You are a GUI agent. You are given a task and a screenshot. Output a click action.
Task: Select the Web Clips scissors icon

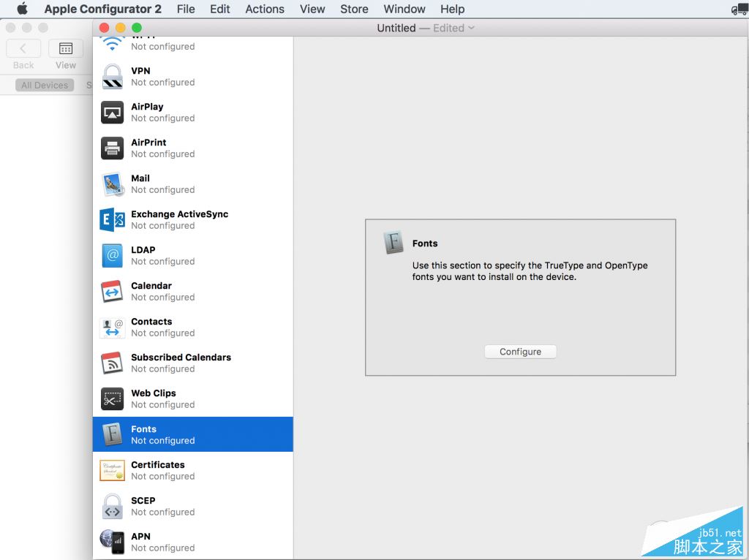(112, 399)
